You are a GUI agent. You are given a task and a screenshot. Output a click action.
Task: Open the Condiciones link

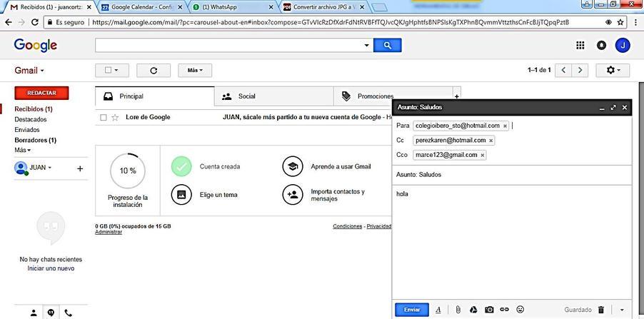pos(348,226)
